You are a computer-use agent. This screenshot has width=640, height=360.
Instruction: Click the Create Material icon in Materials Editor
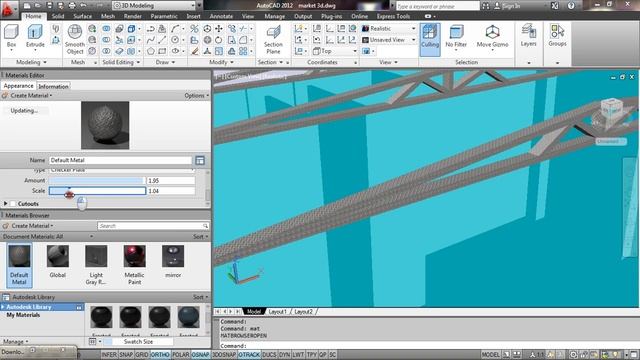tap(5, 96)
